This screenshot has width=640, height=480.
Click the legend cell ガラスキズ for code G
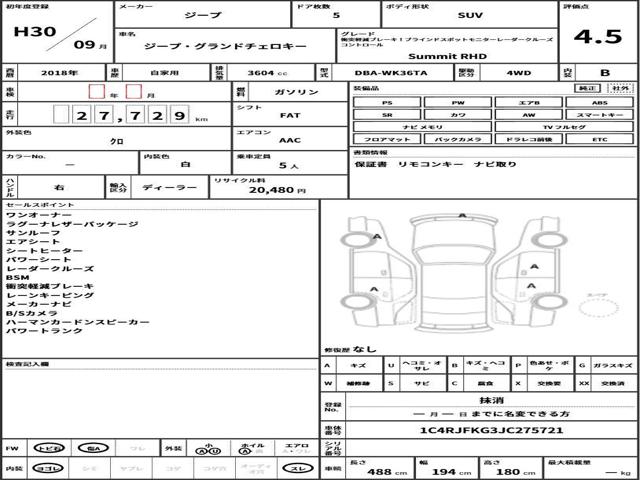(x=612, y=366)
